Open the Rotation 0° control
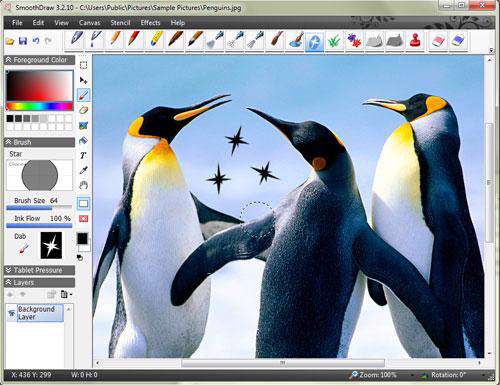The width and height of the screenshot is (500, 385). coord(443,375)
